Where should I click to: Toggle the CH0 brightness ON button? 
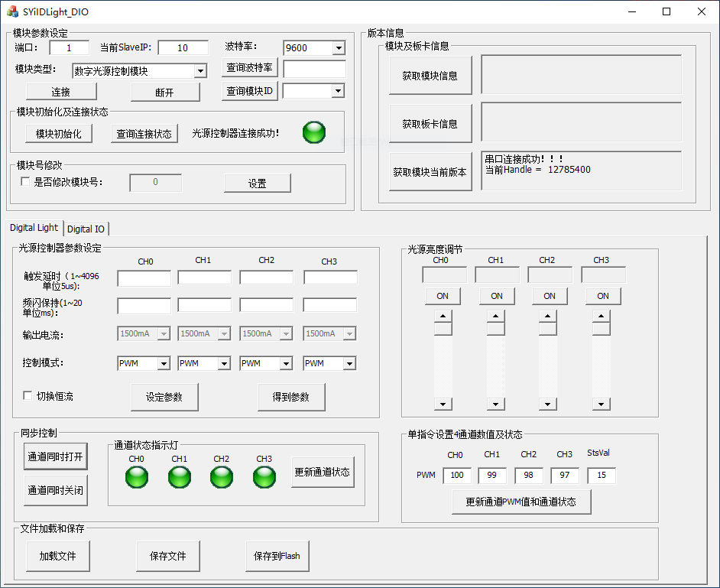pos(443,296)
